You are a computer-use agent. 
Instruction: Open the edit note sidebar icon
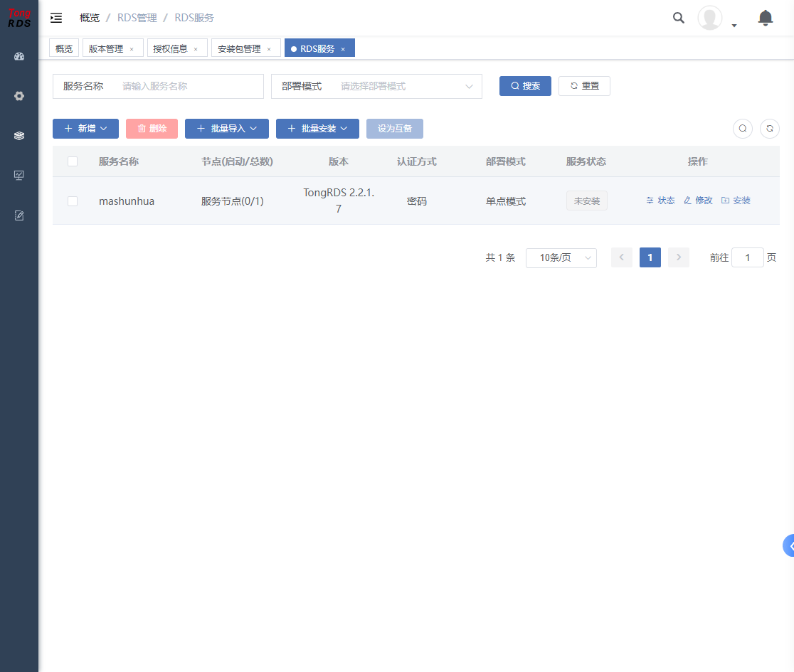tap(19, 215)
